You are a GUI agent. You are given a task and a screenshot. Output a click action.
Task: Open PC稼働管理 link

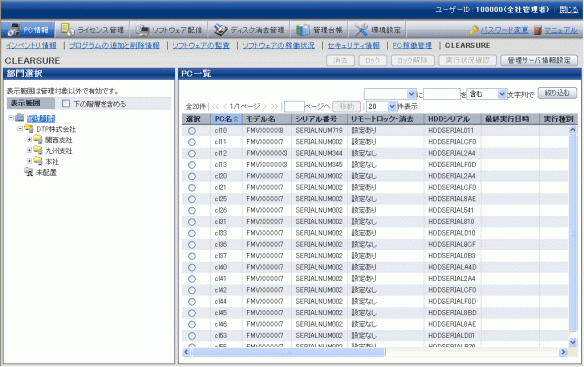click(412, 45)
